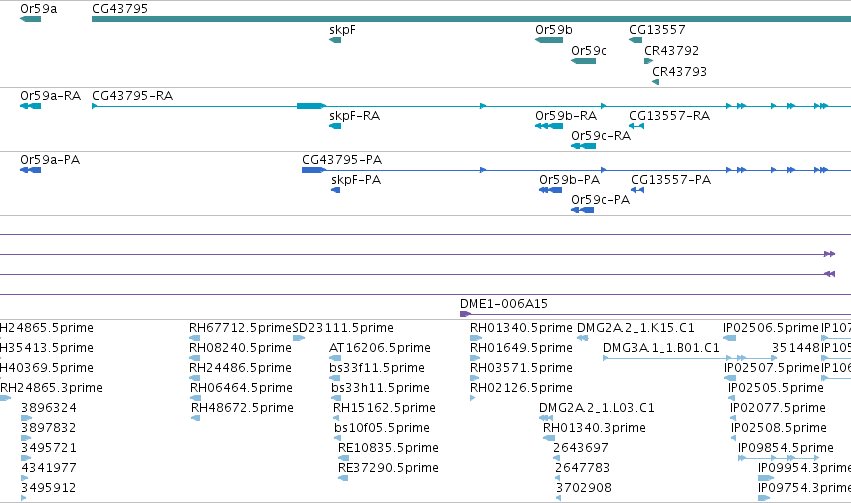Click the AT16206.5prime EST glyph
The height and width of the screenshot is (503, 851).
(335, 358)
